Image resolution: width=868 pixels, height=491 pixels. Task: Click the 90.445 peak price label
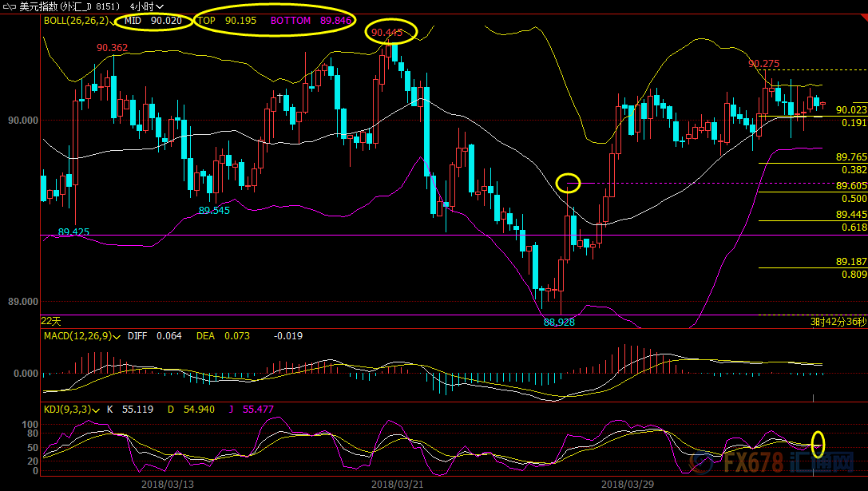[386, 33]
